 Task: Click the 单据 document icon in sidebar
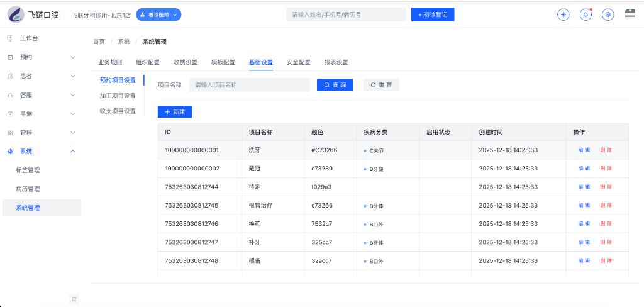pyautogui.click(x=11, y=114)
